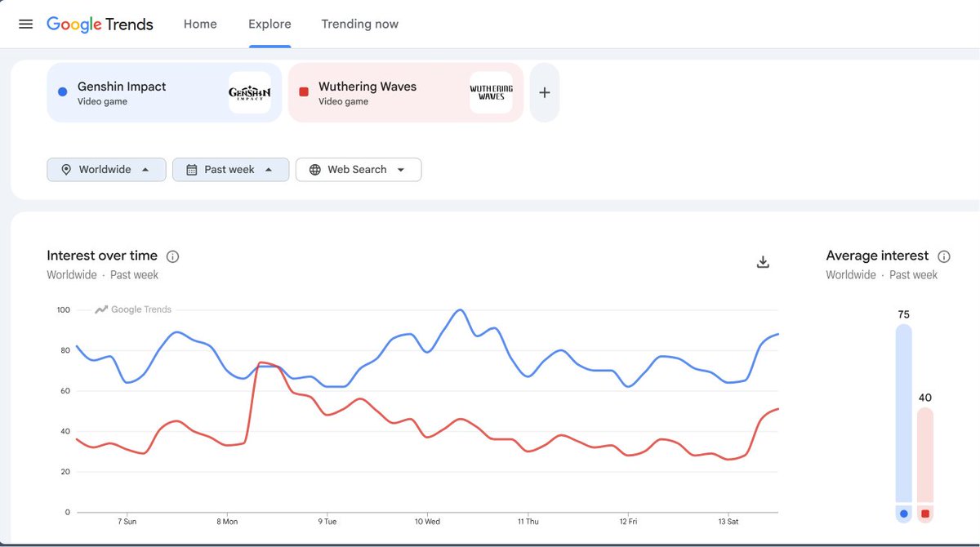Click the blue average interest bar
The image size is (980, 547).
point(903,413)
